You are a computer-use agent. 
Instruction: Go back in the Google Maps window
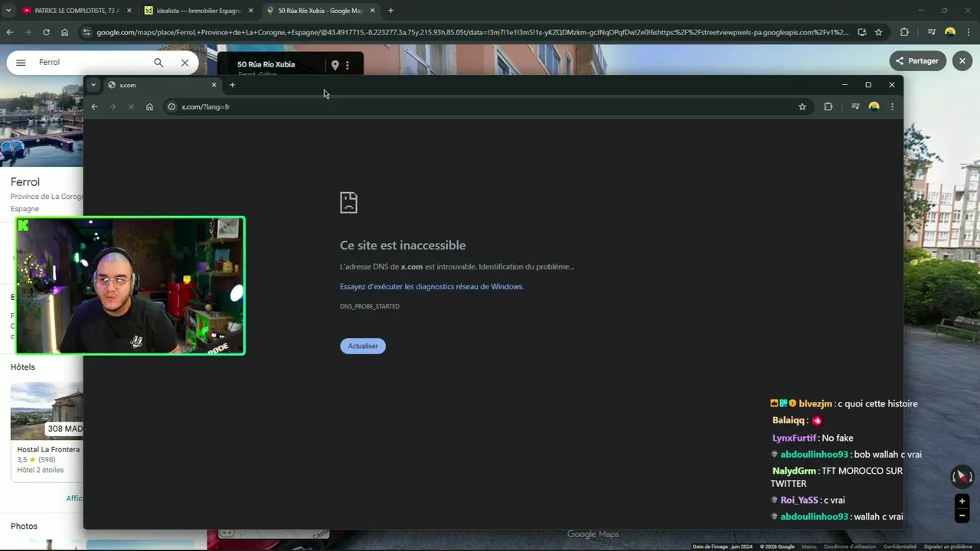(x=9, y=32)
